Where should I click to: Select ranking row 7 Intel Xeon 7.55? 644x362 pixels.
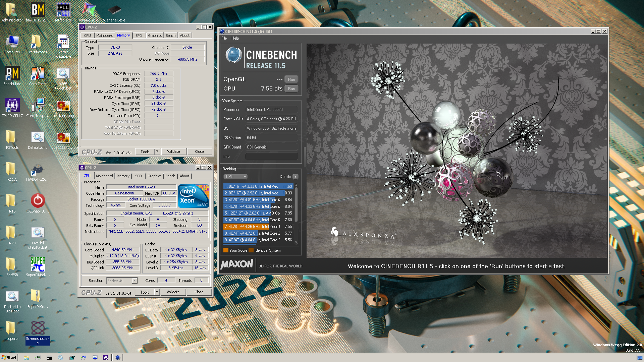pos(258,227)
